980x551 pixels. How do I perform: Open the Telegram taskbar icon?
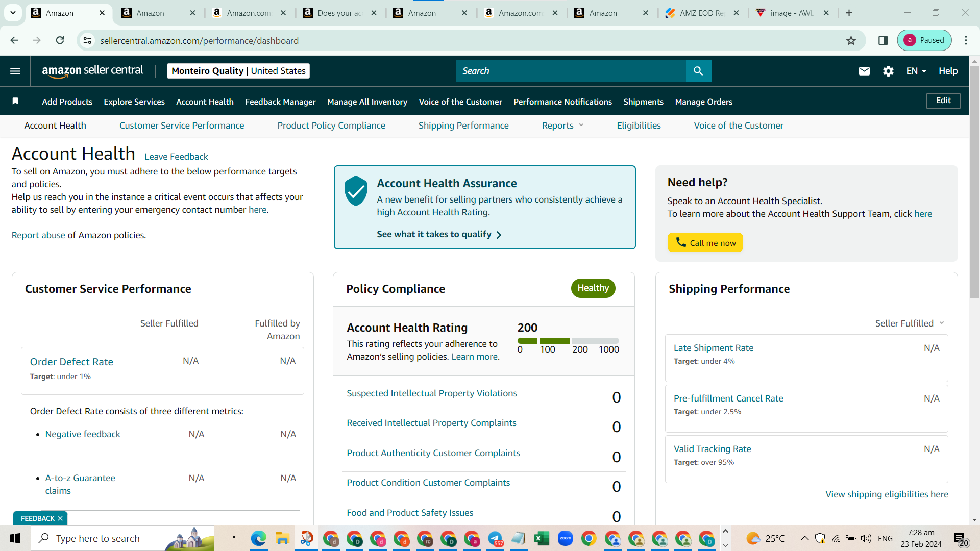[x=495, y=538]
